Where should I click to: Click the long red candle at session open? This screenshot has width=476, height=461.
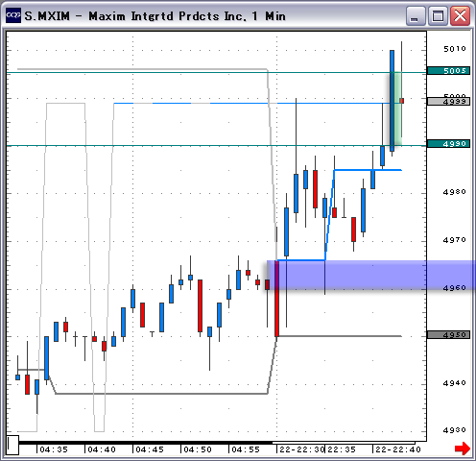click(x=276, y=299)
